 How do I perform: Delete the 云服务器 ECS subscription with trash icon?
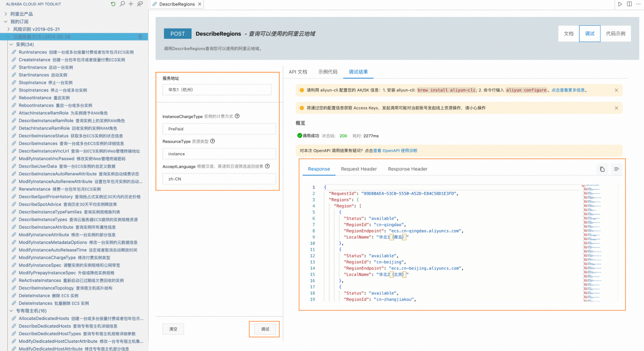point(140,37)
